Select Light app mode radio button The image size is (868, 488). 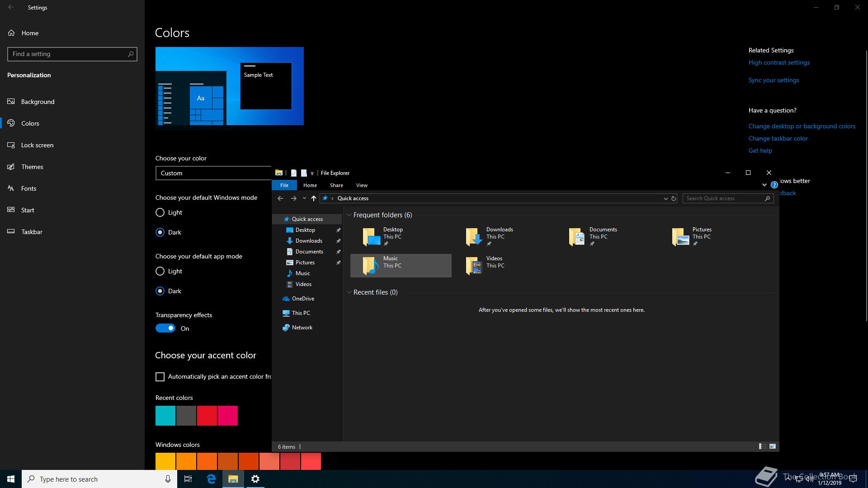click(160, 271)
